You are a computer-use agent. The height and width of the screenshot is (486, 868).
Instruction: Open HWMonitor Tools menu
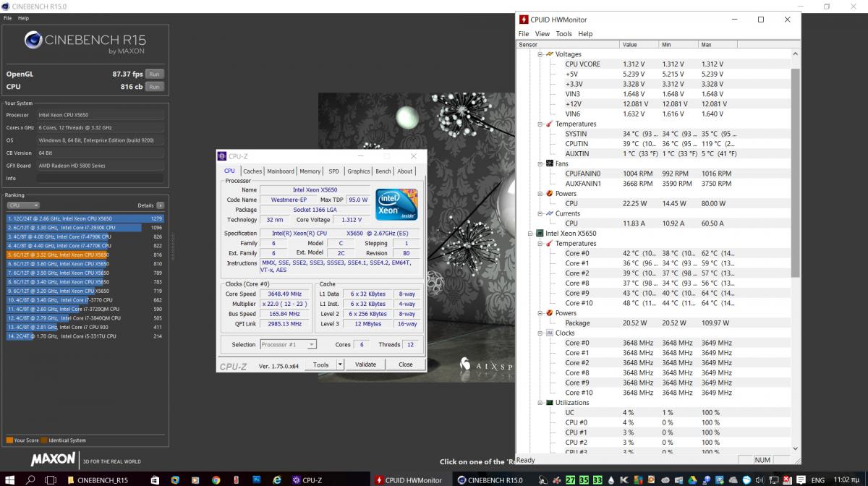click(564, 34)
